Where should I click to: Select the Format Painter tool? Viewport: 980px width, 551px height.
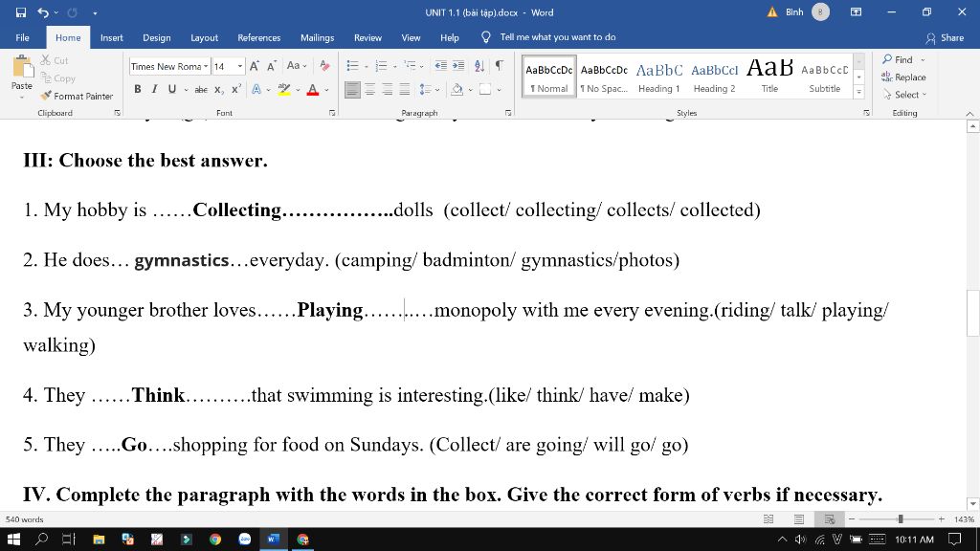[x=77, y=96]
